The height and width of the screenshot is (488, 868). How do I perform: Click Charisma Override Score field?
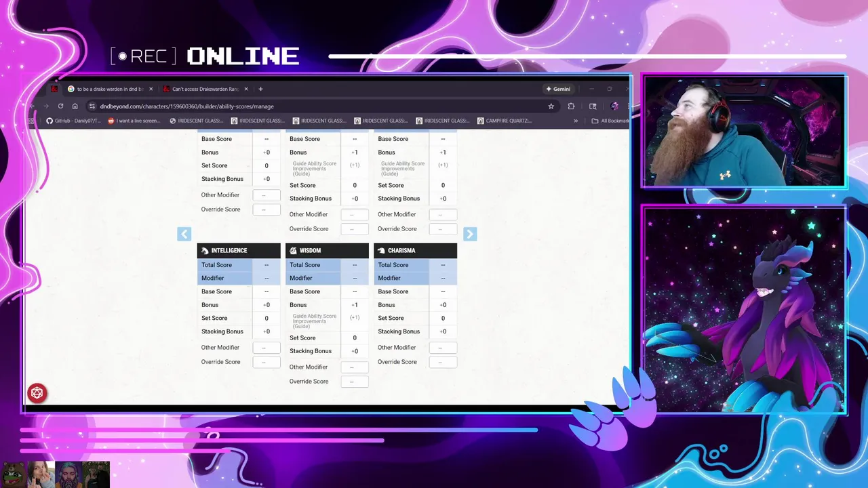pos(443,362)
